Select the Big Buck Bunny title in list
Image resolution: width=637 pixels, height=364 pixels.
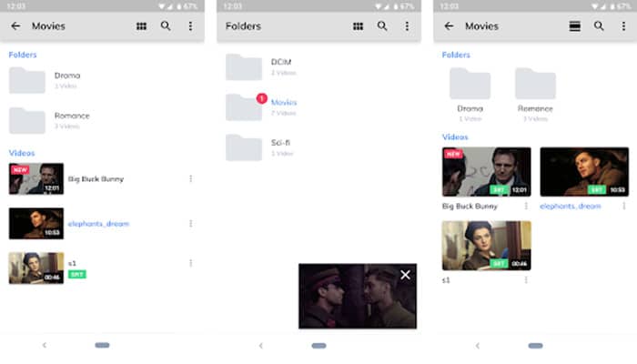(x=96, y=179)
